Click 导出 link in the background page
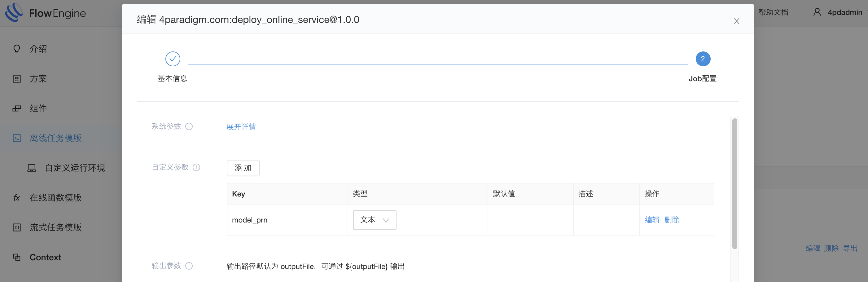Screen dimensions: 868x282 click(x=850, y=248)
